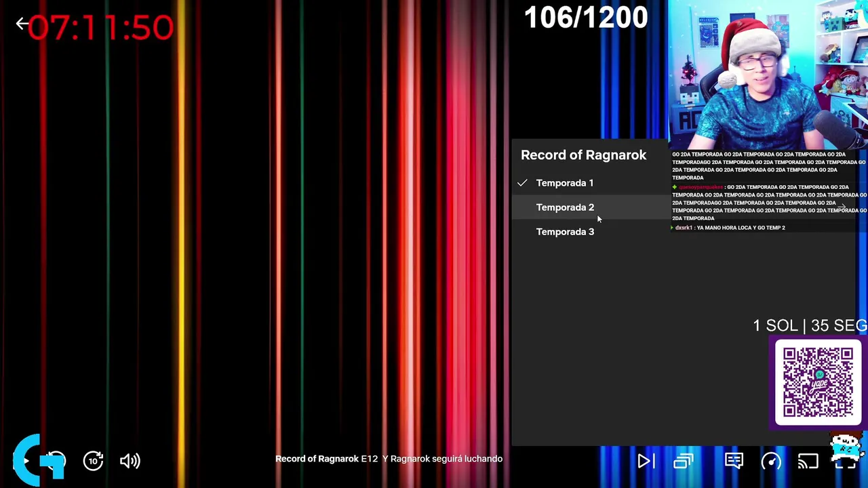Viewport: 868px width, 488px height.
Task: Select Temporada 3 season
Action: coord(590,232)
